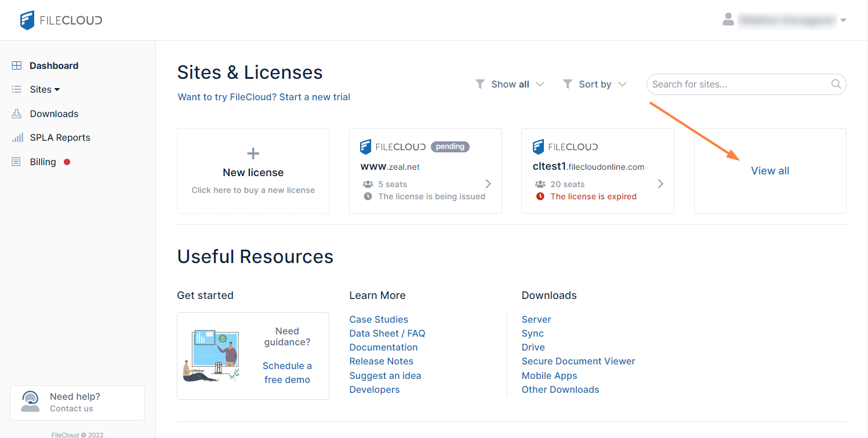Screen dimensions: 868x438
Task: Click the expired license clock icon on cltest1
Action: click(540, 196)
